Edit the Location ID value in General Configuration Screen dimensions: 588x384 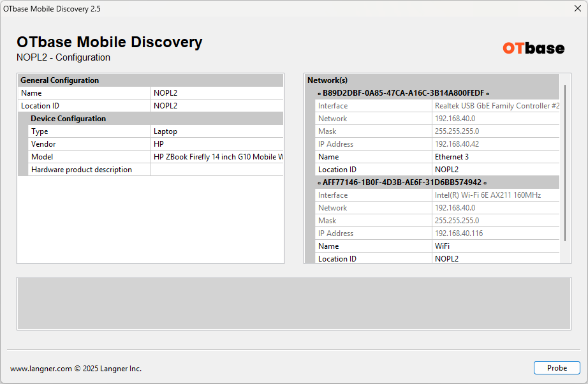(217, 106)
